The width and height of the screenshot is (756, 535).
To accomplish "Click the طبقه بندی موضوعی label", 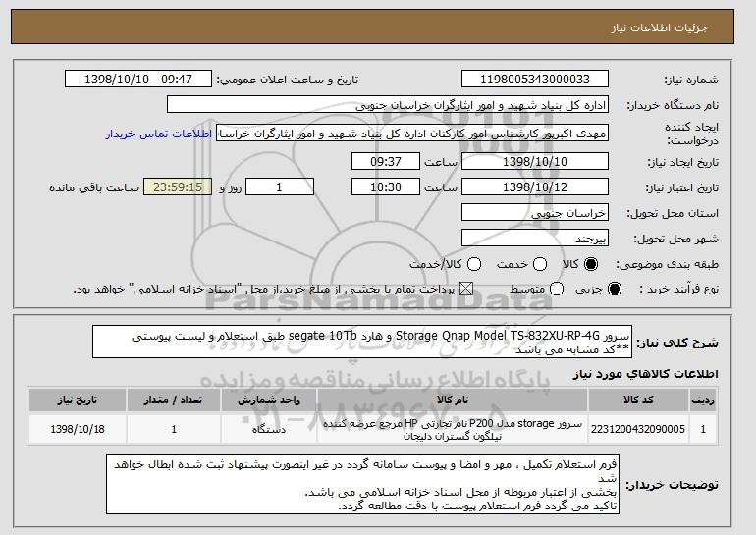I will 668,264.
